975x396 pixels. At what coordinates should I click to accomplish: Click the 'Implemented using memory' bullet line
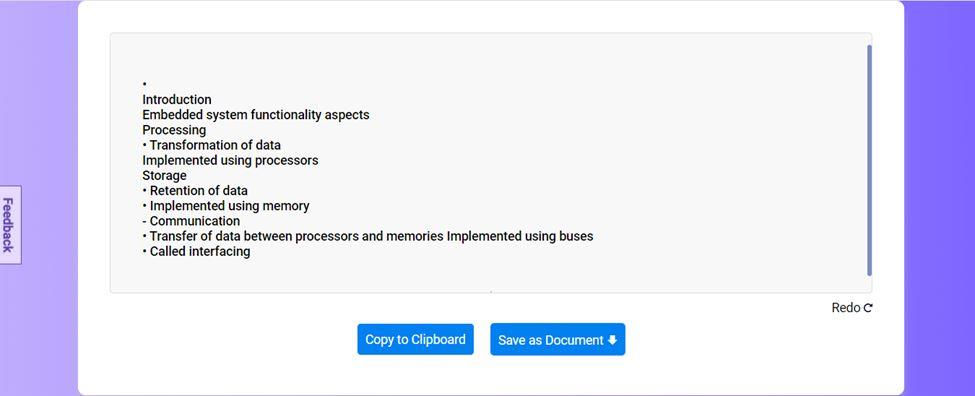pyautogui.click(x=226, y=206)
